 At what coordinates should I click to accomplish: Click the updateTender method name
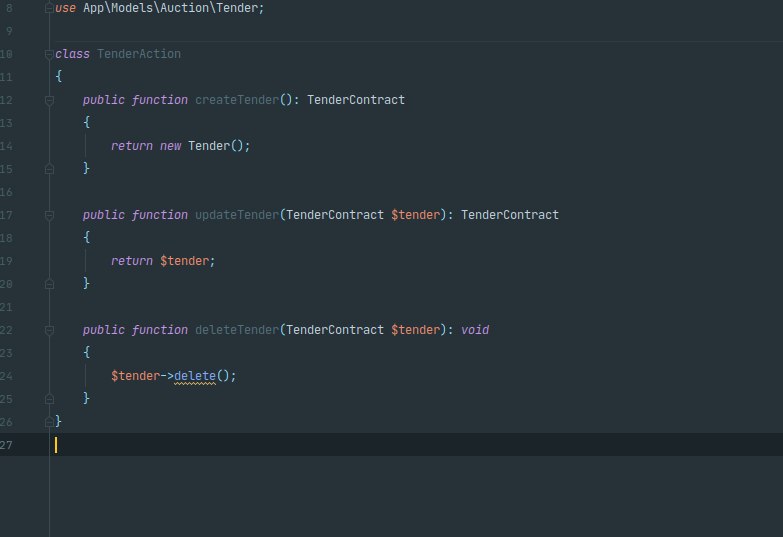tap(237, 215)
